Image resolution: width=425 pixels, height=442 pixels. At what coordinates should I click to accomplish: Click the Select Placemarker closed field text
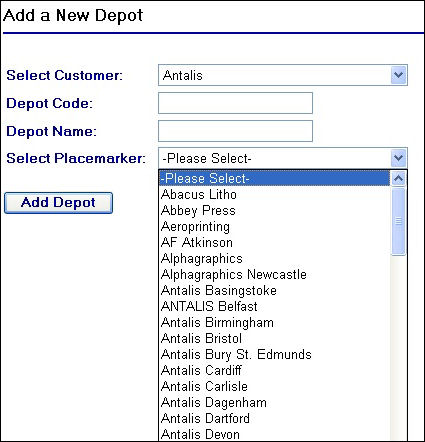tap(207, 158)
